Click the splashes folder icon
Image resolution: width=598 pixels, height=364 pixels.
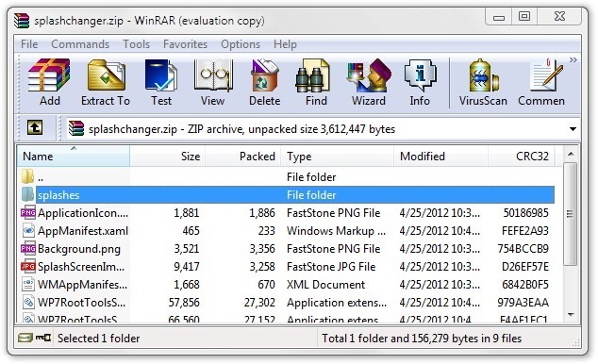tap(28, 195)
